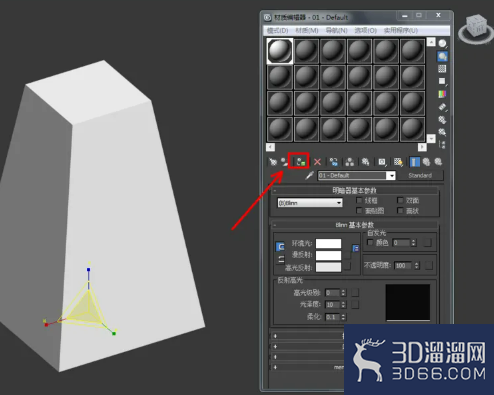The width and height of the screenshot is (494, 395).
Task: Open the Material/Map Navigator icon
Action: pos(442,145)
